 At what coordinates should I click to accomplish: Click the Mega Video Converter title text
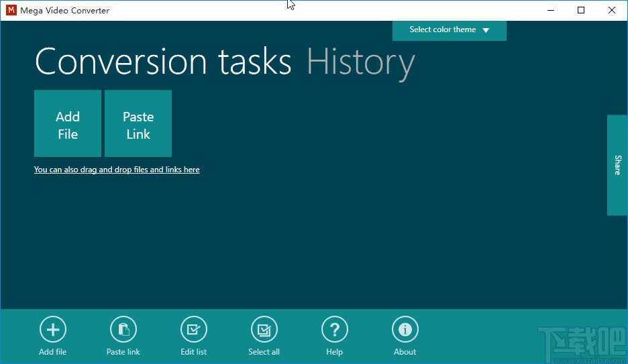tap(64, 10)
